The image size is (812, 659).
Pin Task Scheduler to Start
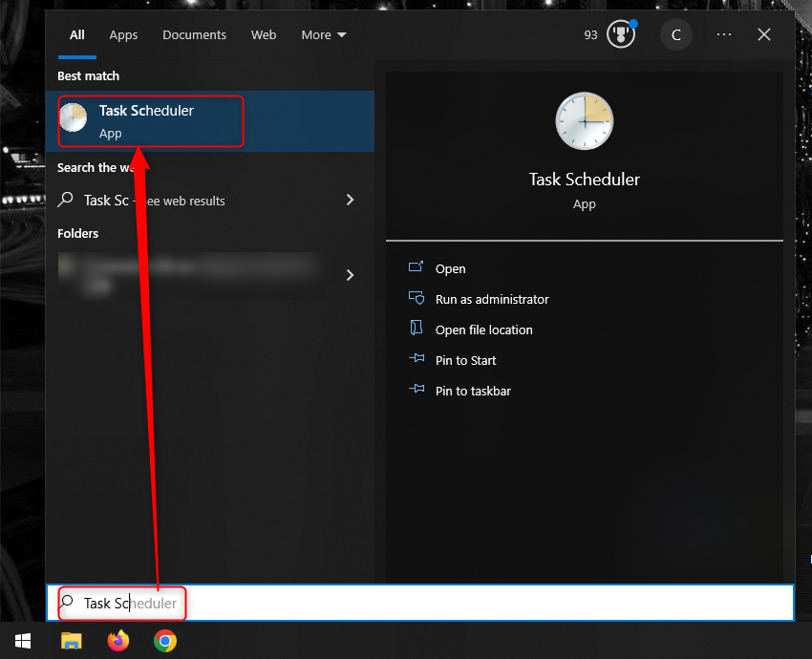(x=465, y=360)
